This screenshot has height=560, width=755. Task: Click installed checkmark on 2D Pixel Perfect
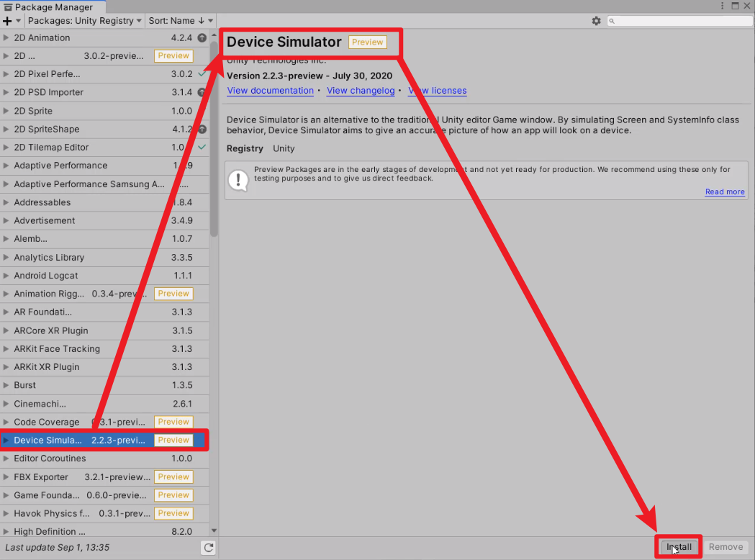[202, 74]
